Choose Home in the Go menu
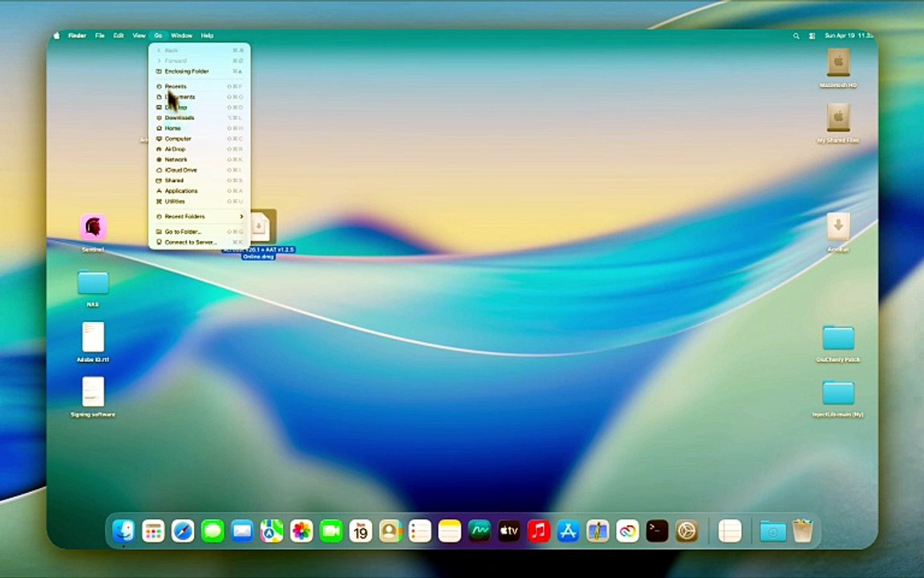The height and width of the screenshot is (578, 924). point(199,128)
